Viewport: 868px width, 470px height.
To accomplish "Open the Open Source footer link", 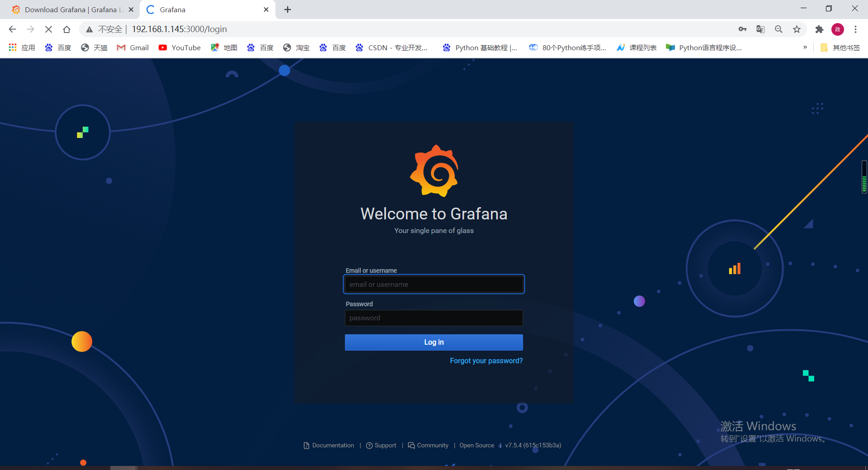I will 476,445.
